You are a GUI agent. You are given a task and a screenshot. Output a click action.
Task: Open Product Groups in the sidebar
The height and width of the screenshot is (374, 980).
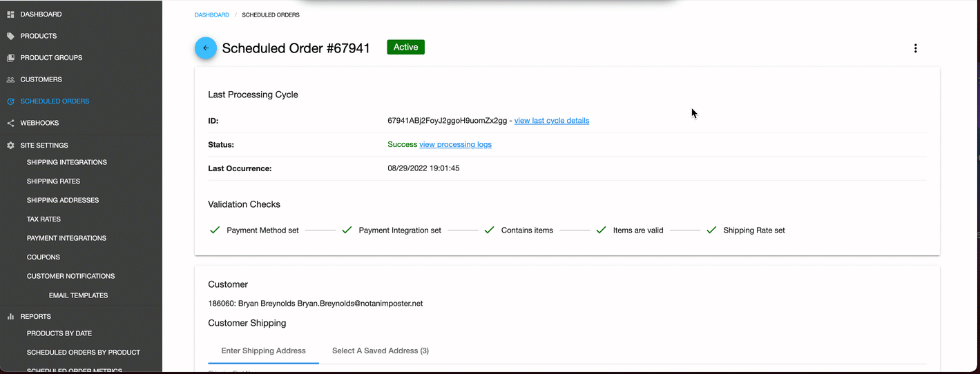(51, 58)
